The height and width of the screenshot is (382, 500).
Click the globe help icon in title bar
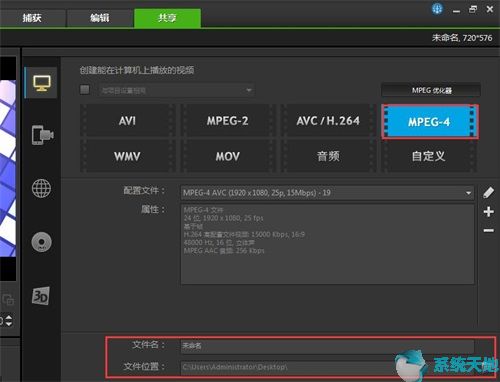point(437,9)
